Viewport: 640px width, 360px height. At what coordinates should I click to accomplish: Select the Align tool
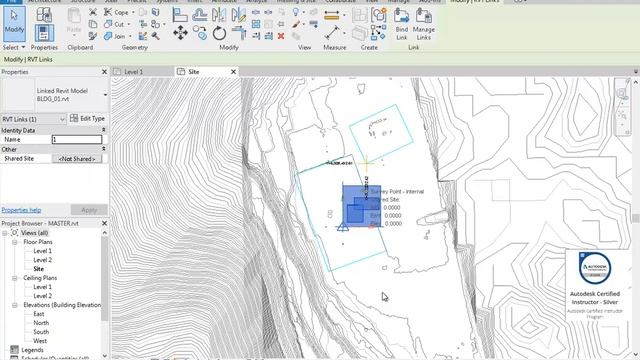(x=180, y=15)
